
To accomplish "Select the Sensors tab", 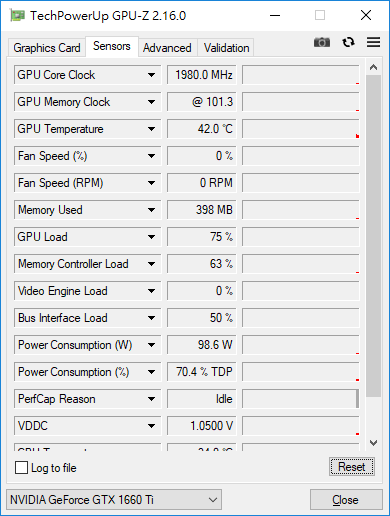I will point(112,46).
